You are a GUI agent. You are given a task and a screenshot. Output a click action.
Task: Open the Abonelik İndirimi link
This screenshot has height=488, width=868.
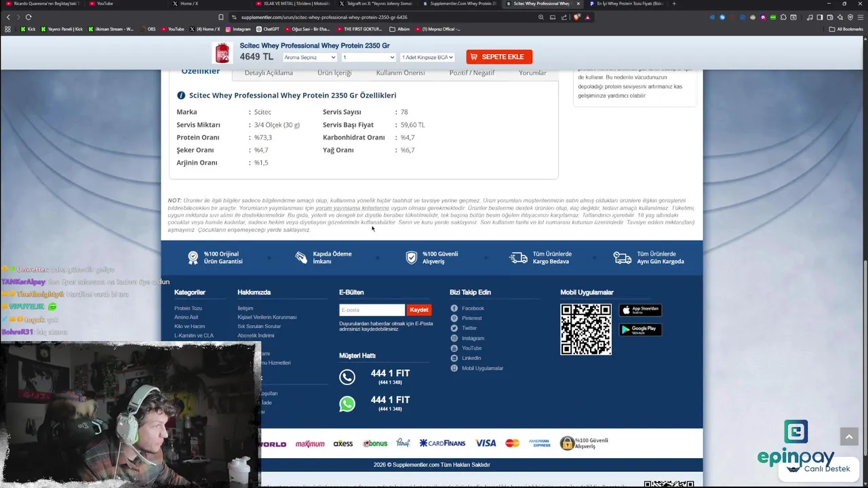[256, 335]
